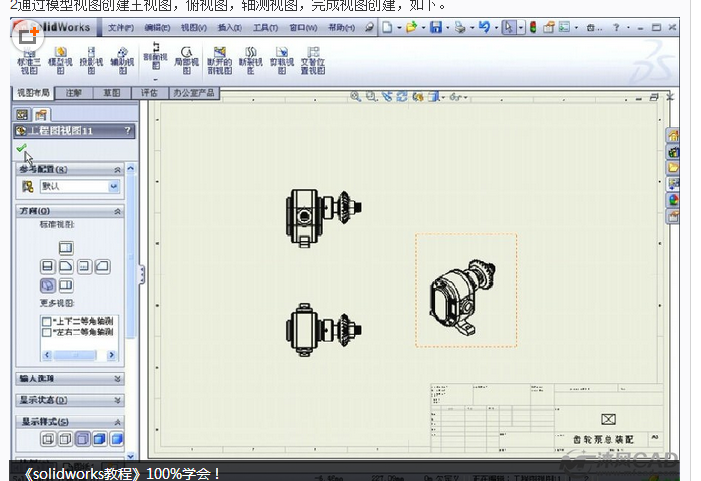This screenshot has height=481, width=701.
Task: Select the Model View (模型视图) tool
Action: (x=60, y=60)
